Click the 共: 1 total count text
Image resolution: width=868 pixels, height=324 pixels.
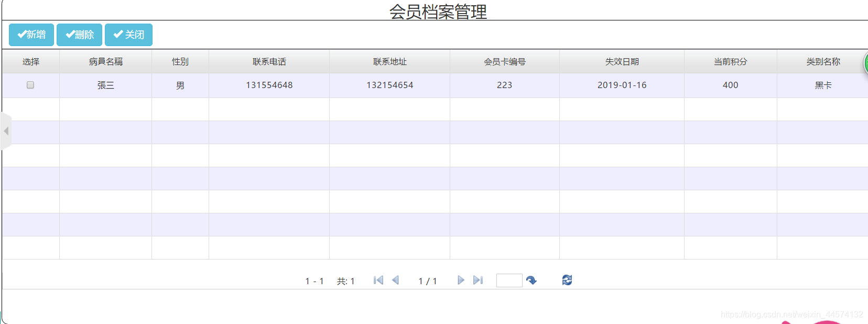[346, 282]
